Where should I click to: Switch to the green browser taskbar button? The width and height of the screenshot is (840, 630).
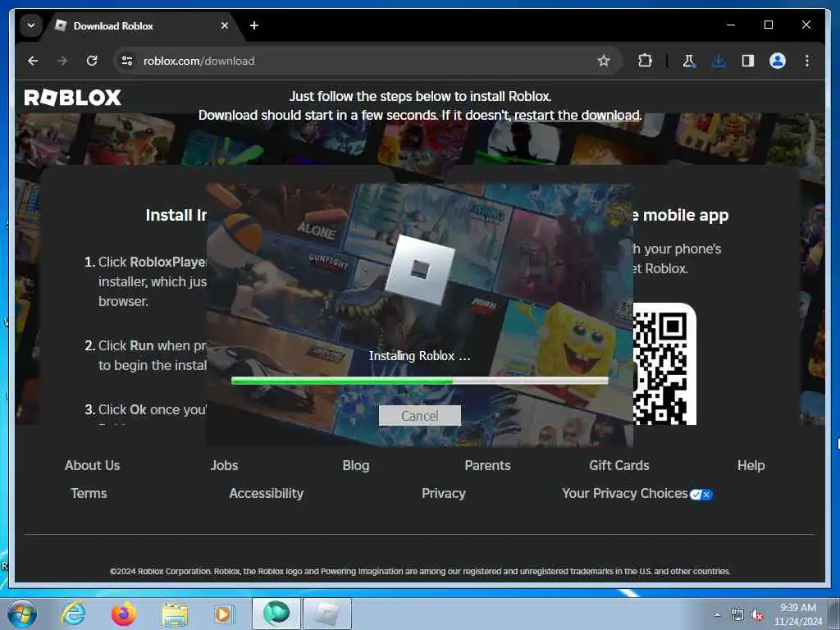[276, 614]
